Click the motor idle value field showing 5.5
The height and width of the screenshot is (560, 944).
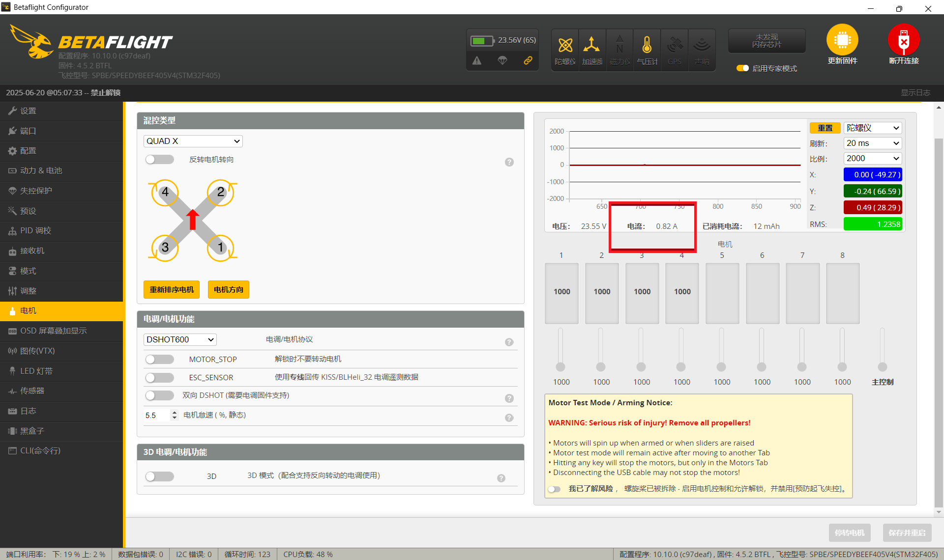click(157, 416)
